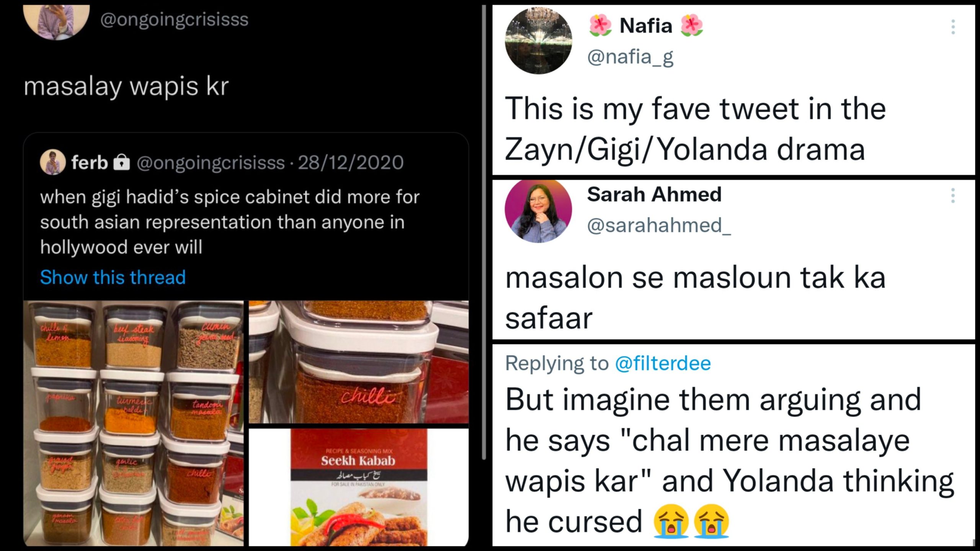Click the vertical scrollbar beside the tweet
Viewport: 980px width, 551px height.
[484, 230]
